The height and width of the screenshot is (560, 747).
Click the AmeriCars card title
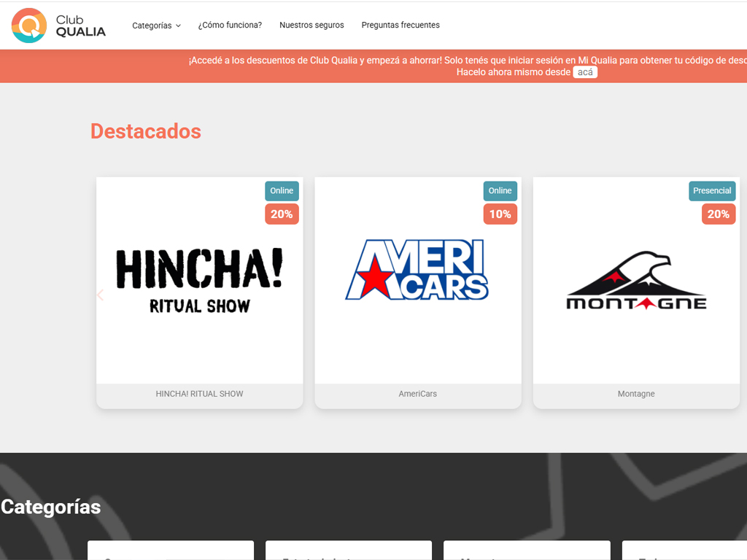click(x=417, y=394)
